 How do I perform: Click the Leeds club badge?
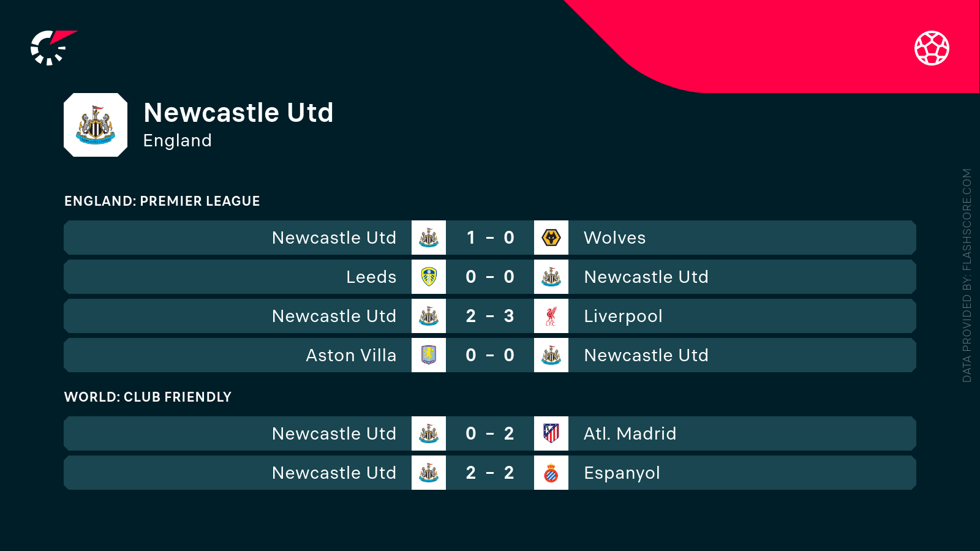click(x=429, y=277)
